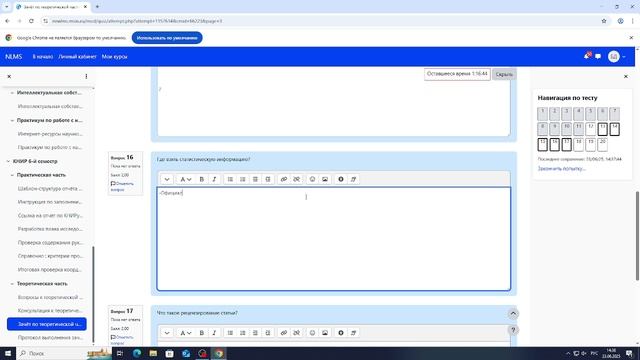The height and width of the screenshot is (360, 640).
Task: Toggle italic in question 17 editor
Action: pos(214,333)
